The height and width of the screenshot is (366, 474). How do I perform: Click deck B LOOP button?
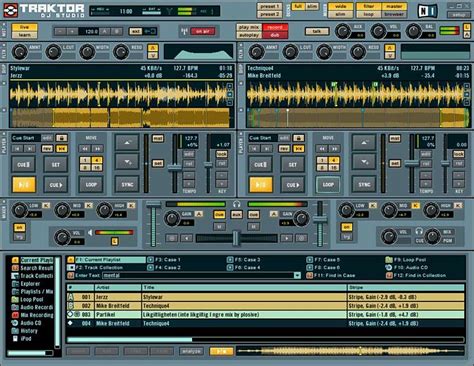click(328, 184)
